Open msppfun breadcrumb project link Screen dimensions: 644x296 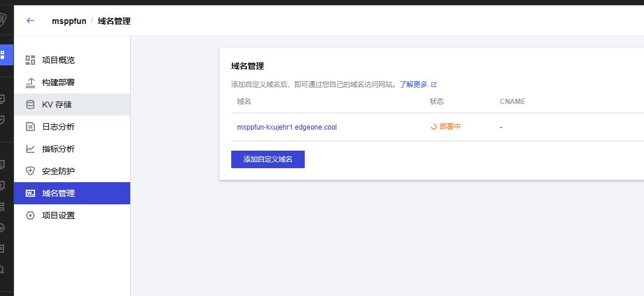pos(69,21)
